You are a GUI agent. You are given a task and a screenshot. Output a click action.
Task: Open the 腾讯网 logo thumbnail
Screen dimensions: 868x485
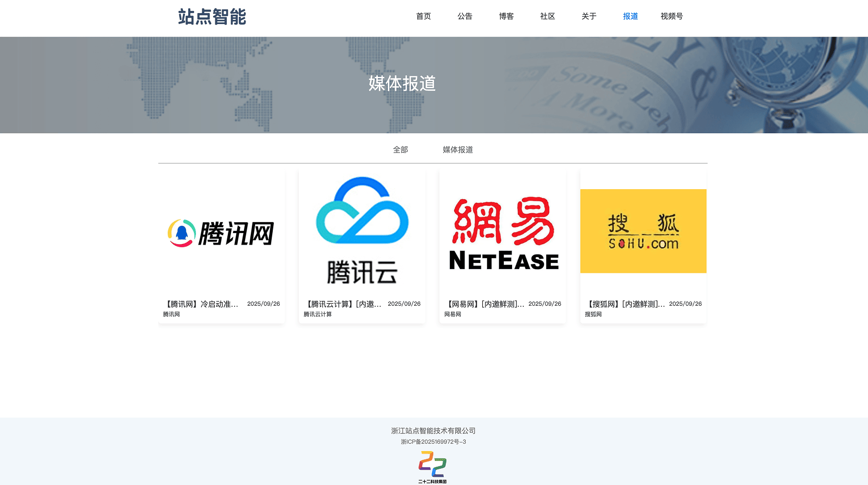(222, 232)
